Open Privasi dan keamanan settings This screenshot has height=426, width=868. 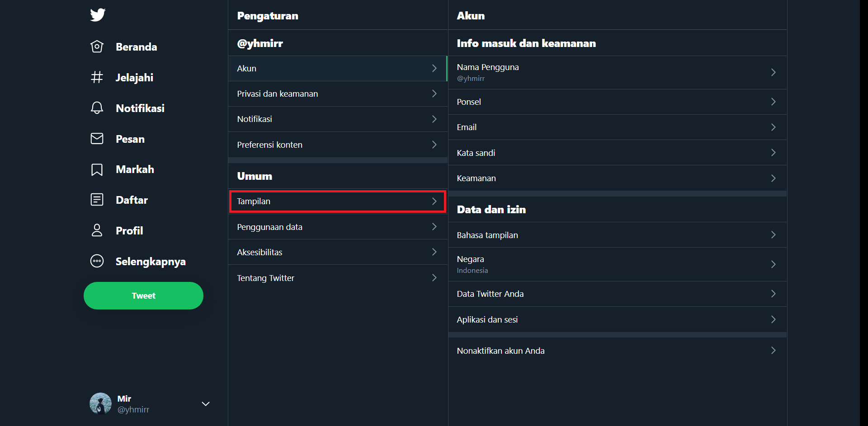click(337, 94)
